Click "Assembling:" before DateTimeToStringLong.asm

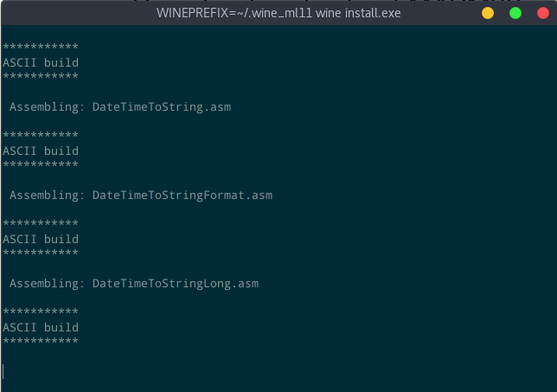click(x=48, y=283)
